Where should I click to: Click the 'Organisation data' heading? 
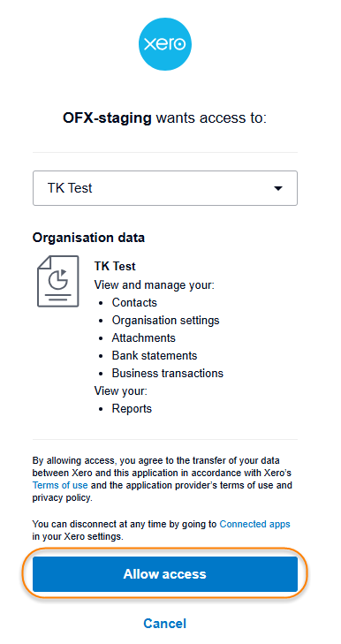click(x=88, y=238)
